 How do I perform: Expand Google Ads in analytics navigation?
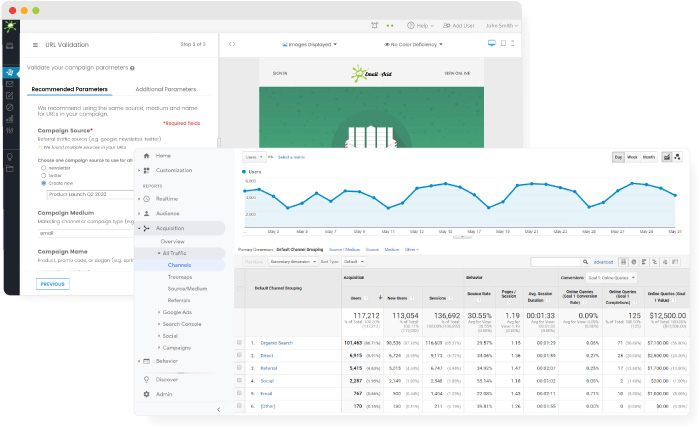pyautogui.click(x=159, y=312)
